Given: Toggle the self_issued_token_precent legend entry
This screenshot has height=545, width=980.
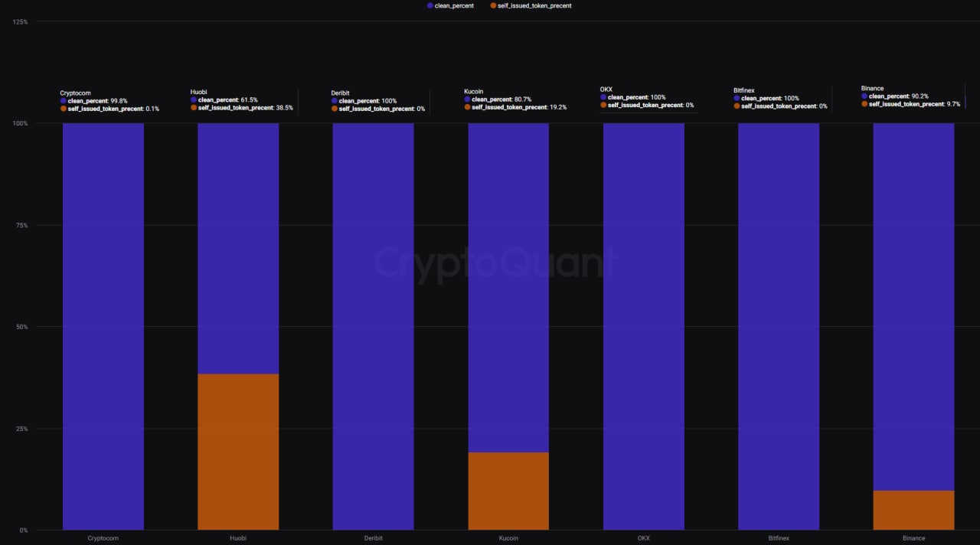Looking at the screenshot, I should click(531, 5).
